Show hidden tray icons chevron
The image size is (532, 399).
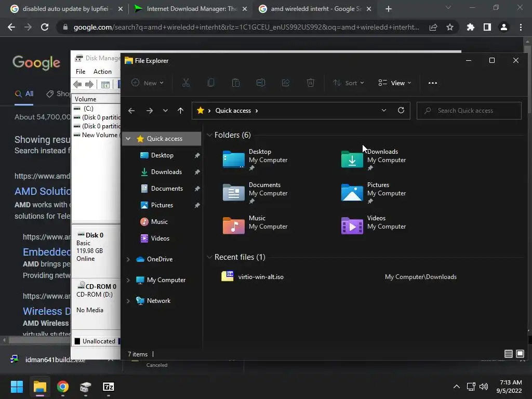click(x=457, y=387)
